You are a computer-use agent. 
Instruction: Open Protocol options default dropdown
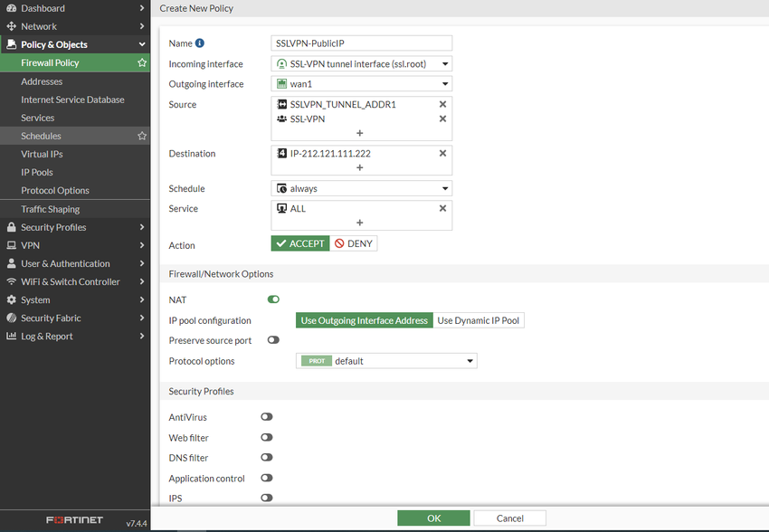tap(386, 361)
